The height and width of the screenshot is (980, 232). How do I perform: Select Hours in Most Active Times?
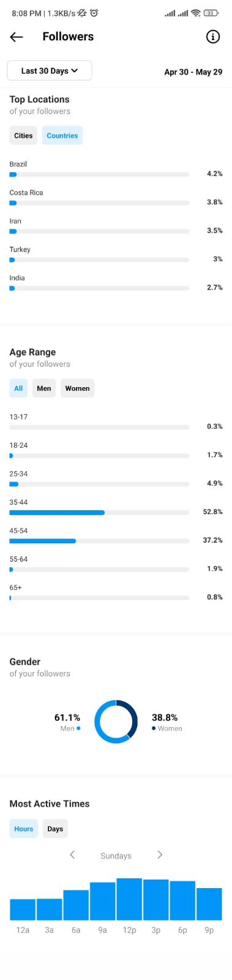(23, 829)
